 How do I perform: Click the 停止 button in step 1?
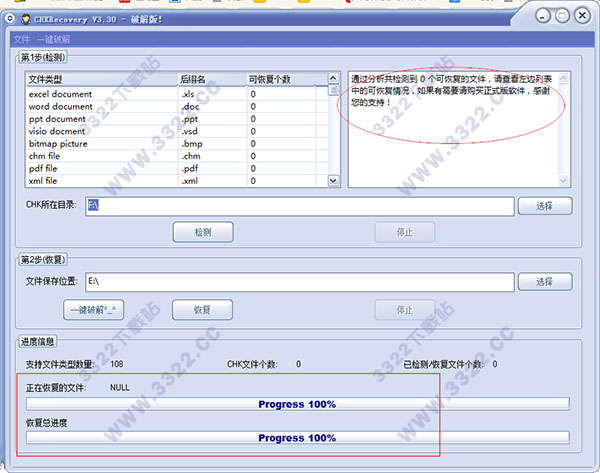click(404, 232)
